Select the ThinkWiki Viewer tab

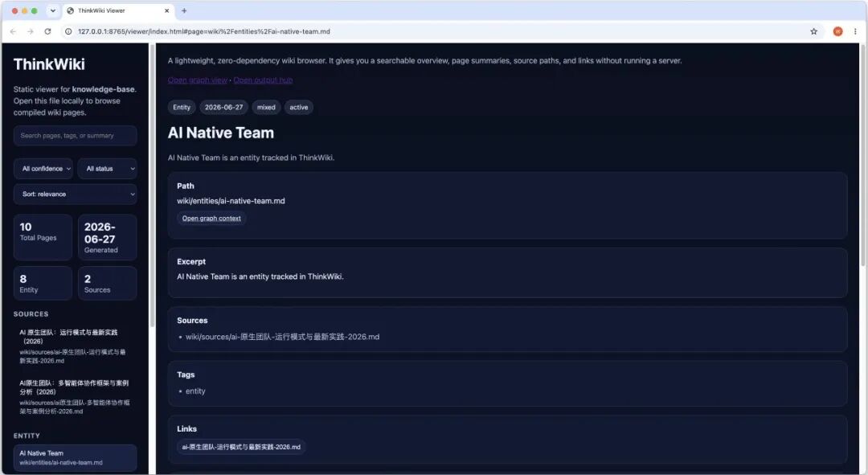point(118,10)
